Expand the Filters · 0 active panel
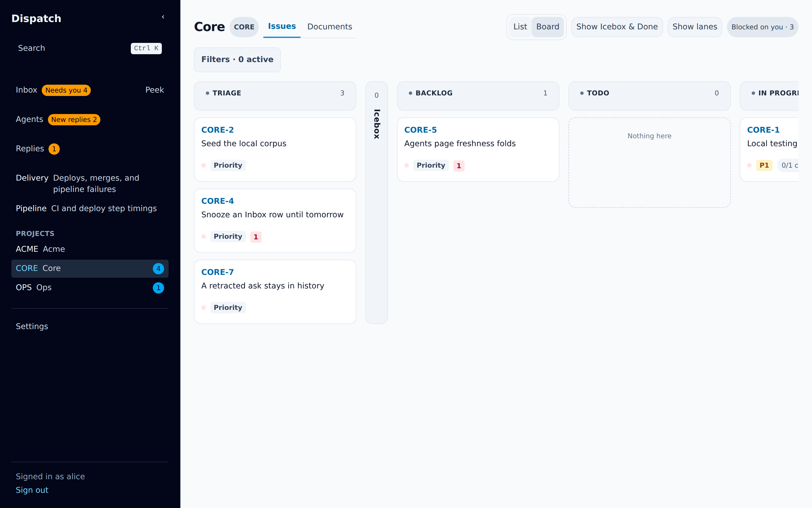Image resolution: width=812 pixels, height=508 pixels. 237,60
